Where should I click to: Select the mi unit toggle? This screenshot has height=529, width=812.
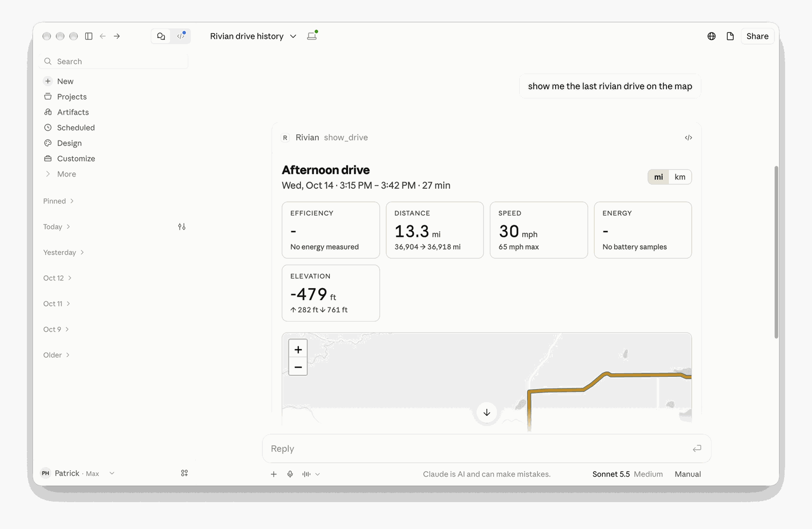[x=658, y=177]
